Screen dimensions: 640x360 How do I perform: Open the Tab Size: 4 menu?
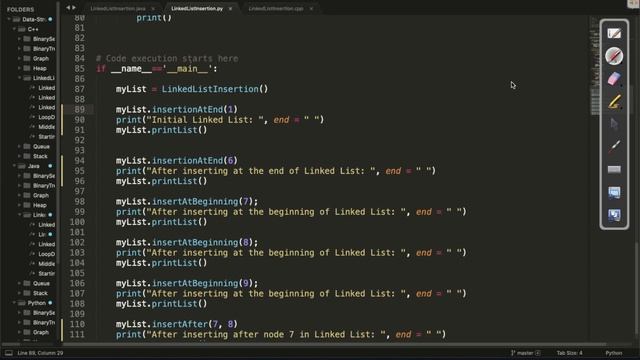pos(569,353)
